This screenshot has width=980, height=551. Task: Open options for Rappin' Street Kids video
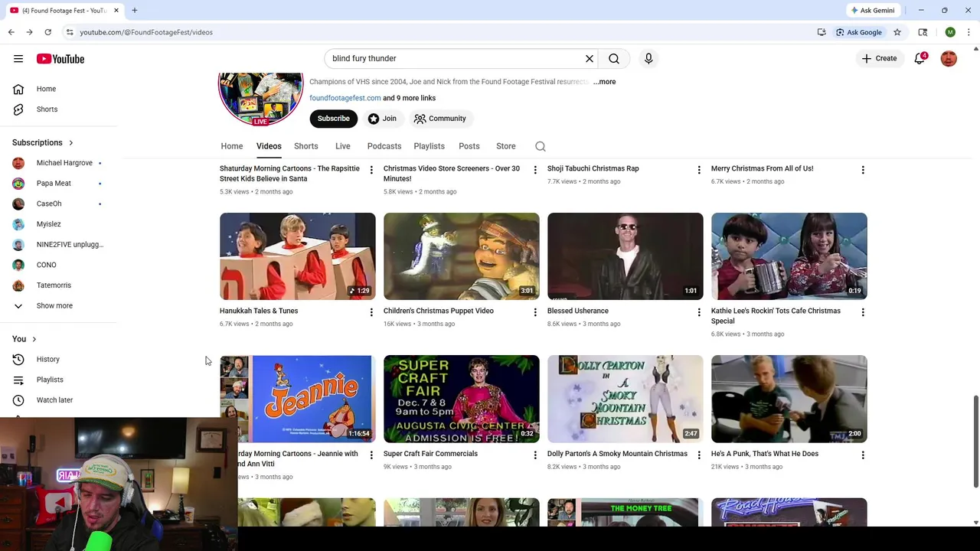pos(371,170)
